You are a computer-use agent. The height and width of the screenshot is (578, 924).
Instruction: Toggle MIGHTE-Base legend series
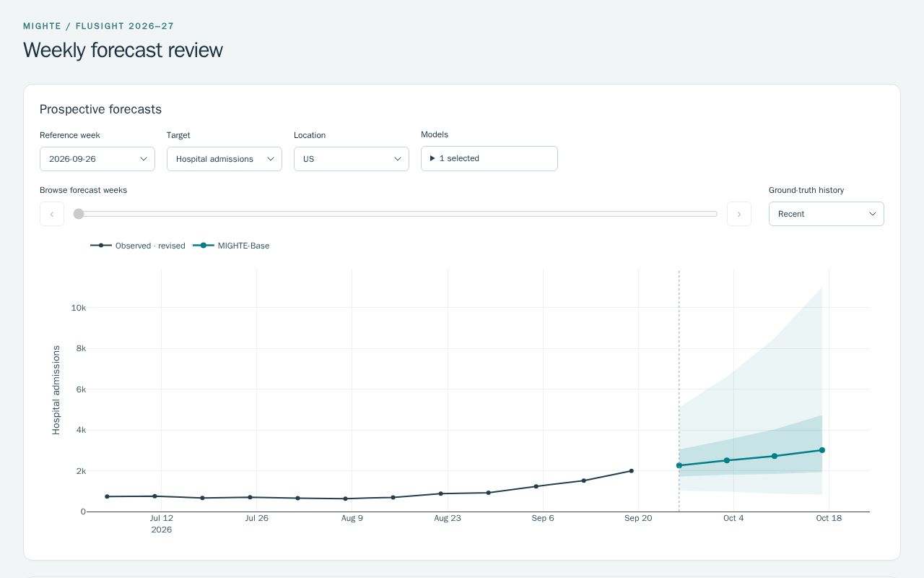(231, 246)
